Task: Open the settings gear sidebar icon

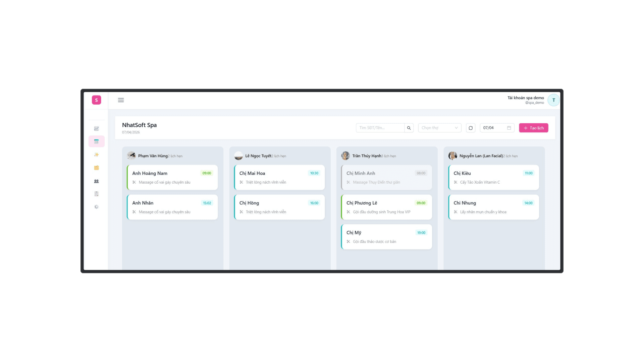Action: 96,207
